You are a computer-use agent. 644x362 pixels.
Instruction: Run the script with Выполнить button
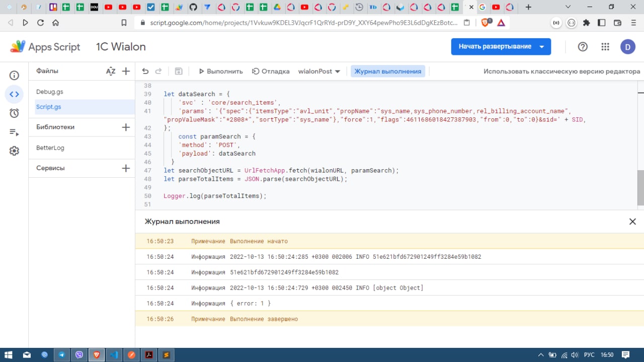click(x=220, y=71)
